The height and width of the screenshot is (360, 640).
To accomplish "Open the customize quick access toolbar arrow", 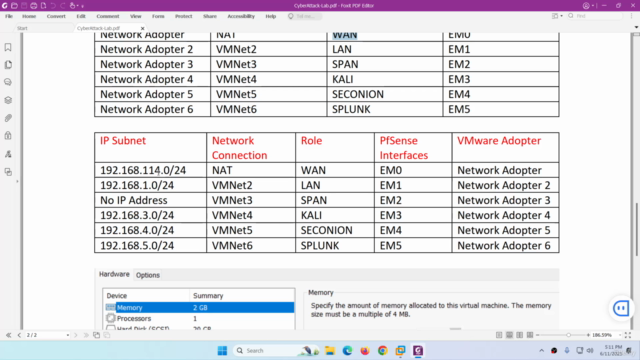I will [82, 6].
